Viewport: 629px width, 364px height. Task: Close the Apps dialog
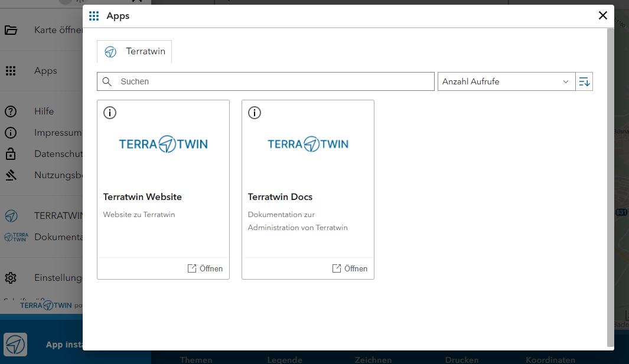point(603,15)
